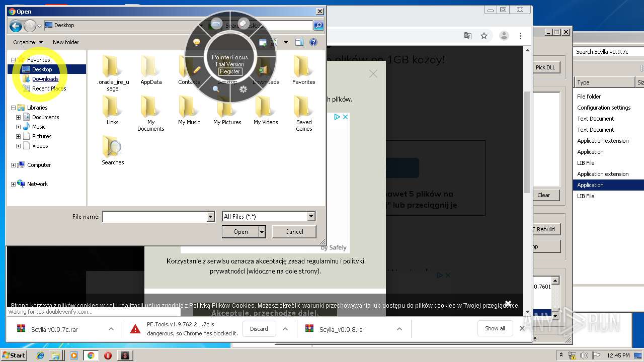Open Internet Explorer from taskbar

point(40,355)
